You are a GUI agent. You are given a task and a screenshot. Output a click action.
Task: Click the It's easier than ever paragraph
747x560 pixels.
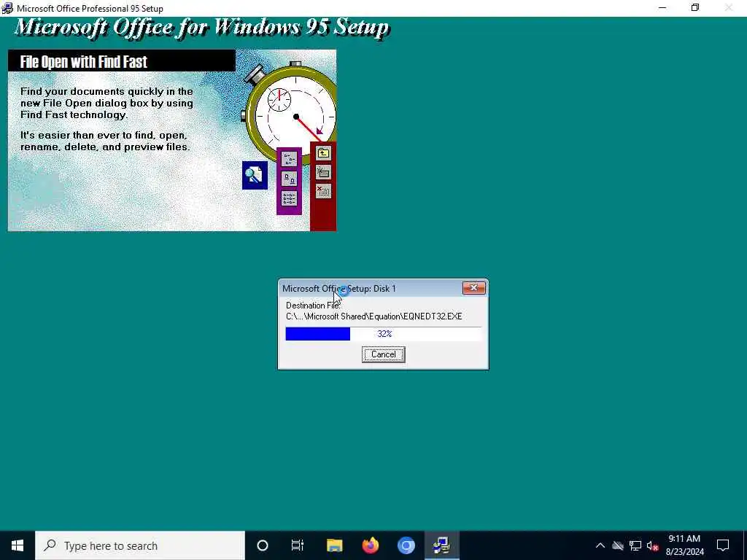[105, 141]
